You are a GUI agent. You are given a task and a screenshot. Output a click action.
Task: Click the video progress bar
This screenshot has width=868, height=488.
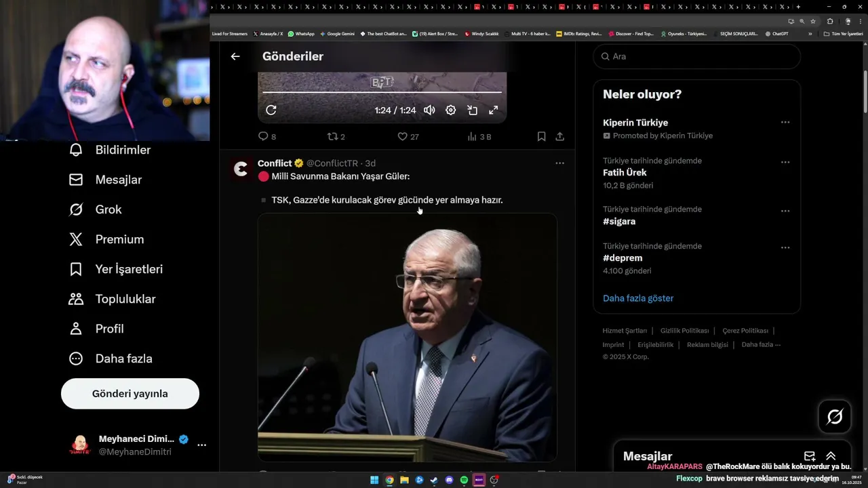(x=382, y=92)
